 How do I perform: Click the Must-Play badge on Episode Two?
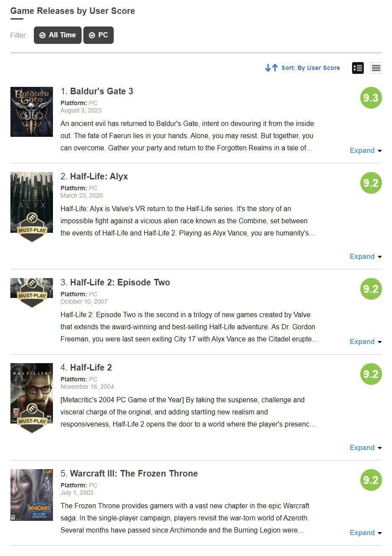(32, 293)
